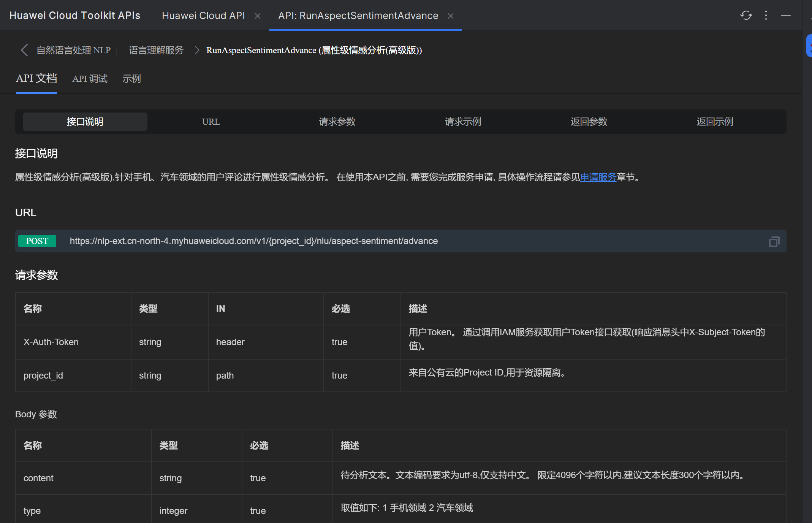Screen dimensions: 812x523
Task: Jump to the 请求参数 section
Action: click(x=337, y=122)
